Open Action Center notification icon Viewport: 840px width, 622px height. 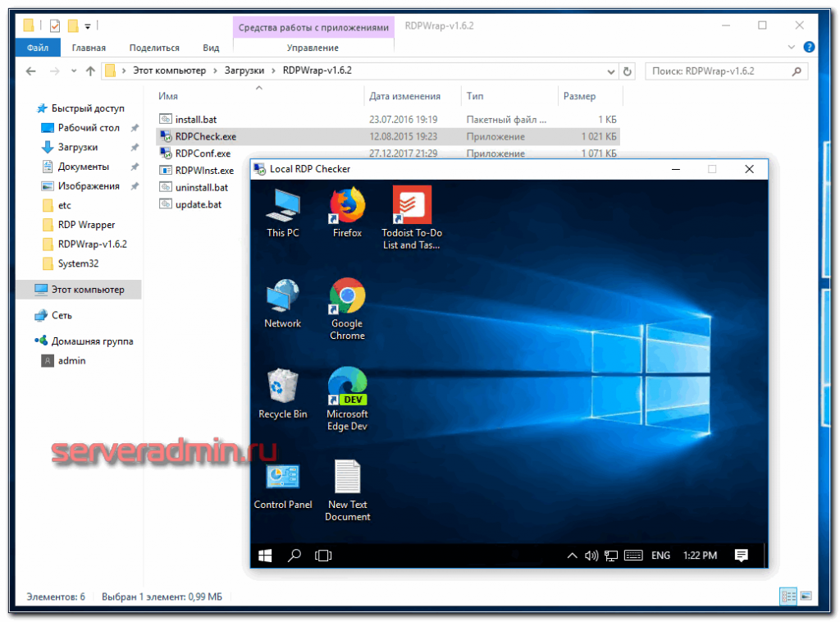(742, 556)
